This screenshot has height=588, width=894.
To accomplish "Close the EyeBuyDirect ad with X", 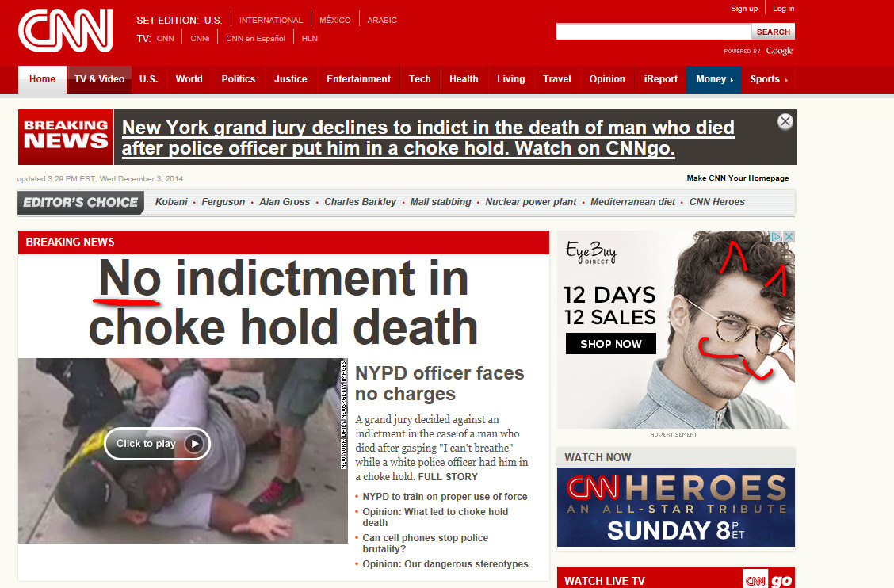I will [789, 236].
